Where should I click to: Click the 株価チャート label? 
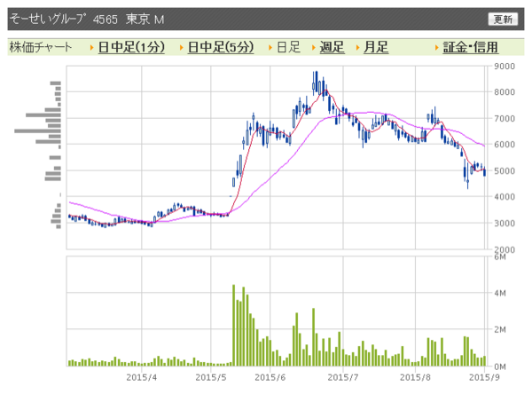[x=41, y=47]
